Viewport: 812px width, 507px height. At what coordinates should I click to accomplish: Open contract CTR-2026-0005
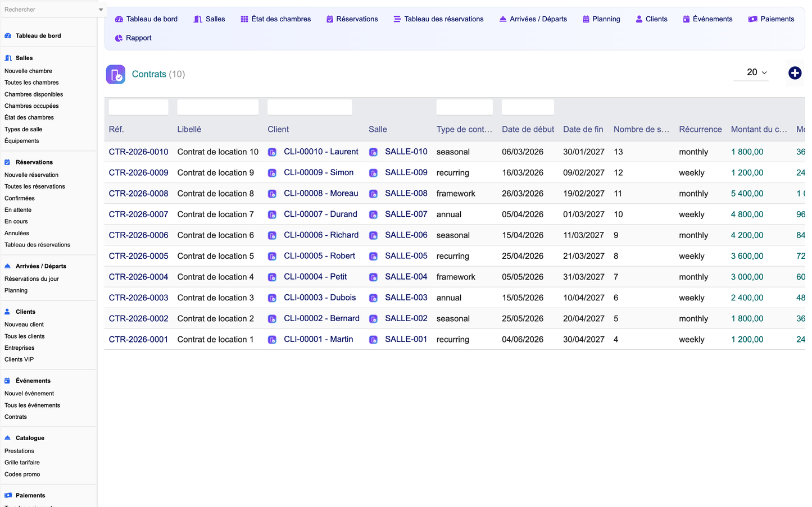tap(138, 256)
